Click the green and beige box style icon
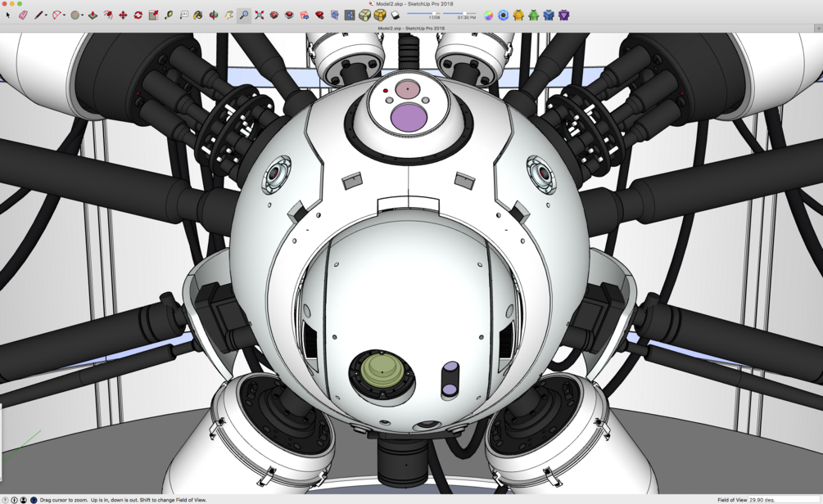The width and height of the screenshot is (823, 504). pyautogui.click(x=364, y=16)
